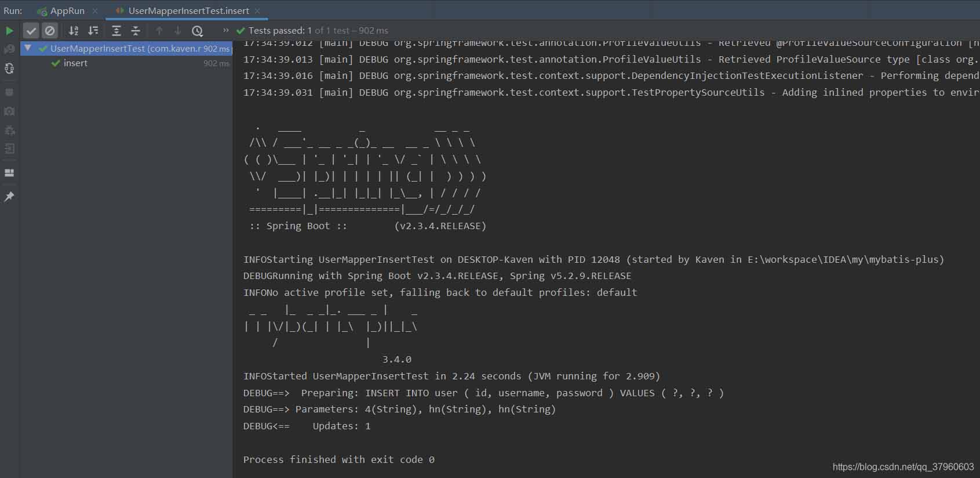Pin the run tab
The image size is (980, 478).
(9, 197)
